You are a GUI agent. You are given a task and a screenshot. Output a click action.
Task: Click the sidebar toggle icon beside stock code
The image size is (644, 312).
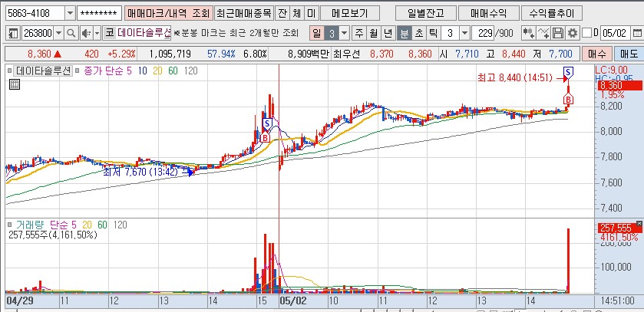click(x=14, y=33)
